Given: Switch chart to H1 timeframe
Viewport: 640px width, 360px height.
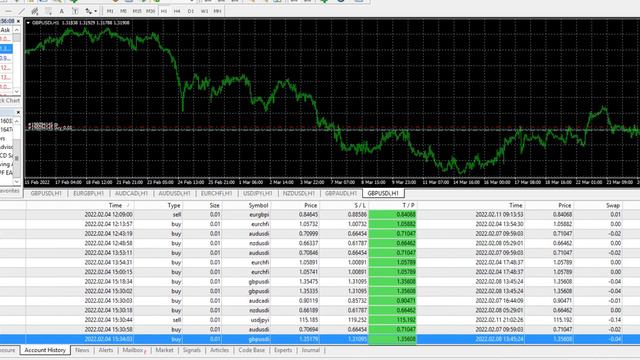Looking at the screenshot, I should 164,11.
